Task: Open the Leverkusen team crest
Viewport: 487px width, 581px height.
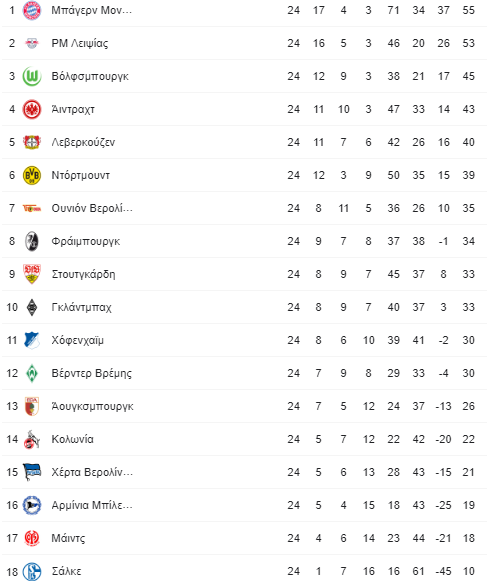Action: click(x=32, y=142)
